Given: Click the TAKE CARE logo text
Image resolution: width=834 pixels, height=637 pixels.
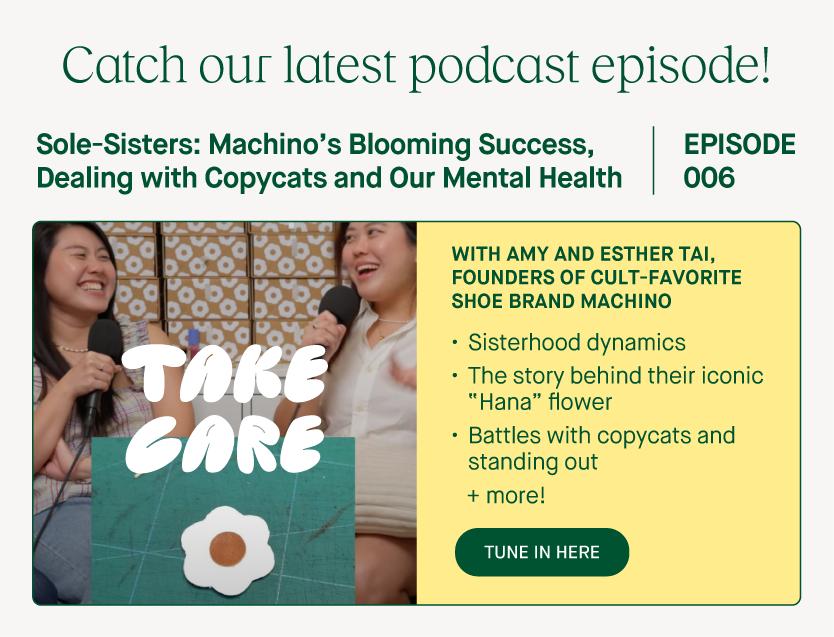Looking at the screenshot, I should point(224,409).
